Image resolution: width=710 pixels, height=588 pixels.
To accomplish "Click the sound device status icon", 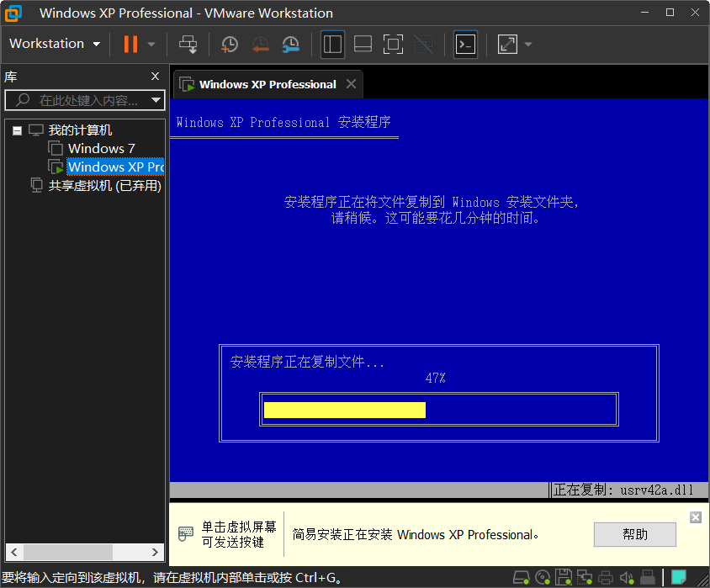I will (x=628, y=578).
